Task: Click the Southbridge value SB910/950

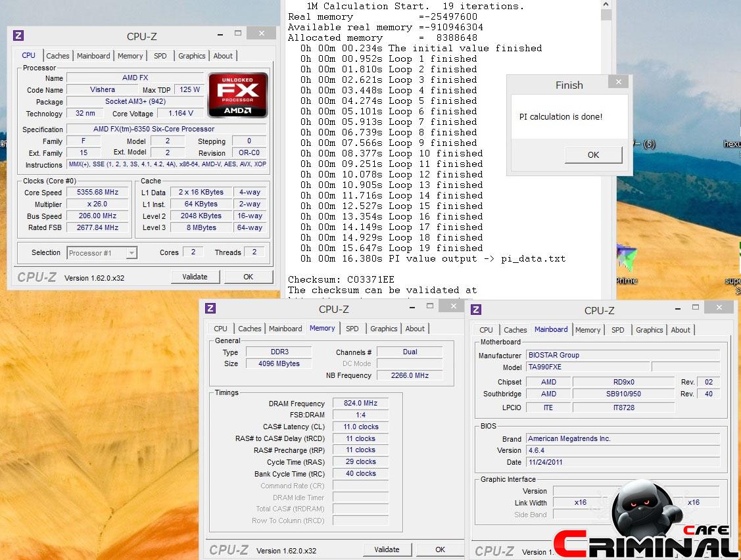Action: 623,394
